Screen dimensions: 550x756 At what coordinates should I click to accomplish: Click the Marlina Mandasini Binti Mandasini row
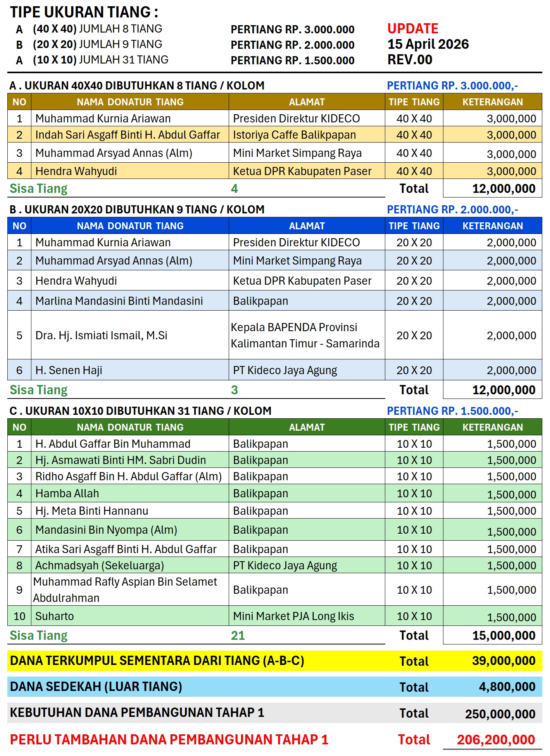pyautogui.click(x=119, y=301)
